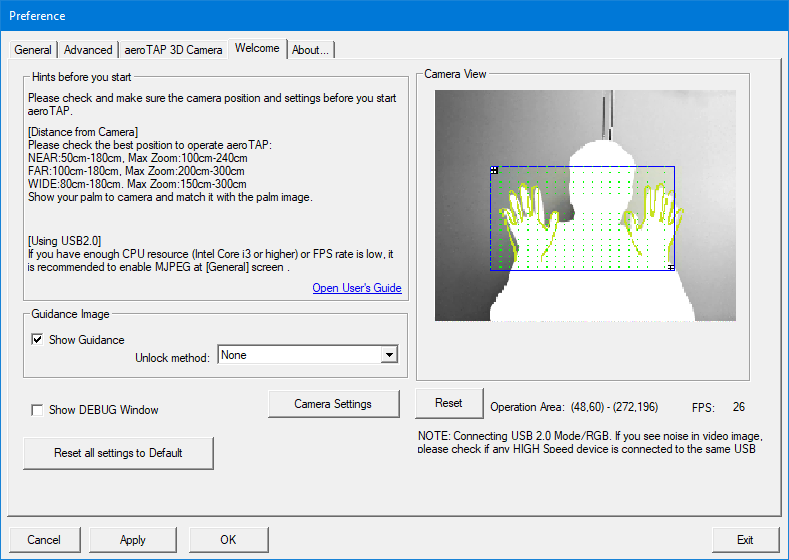Click the right palm guidance outline

[653, 220]
